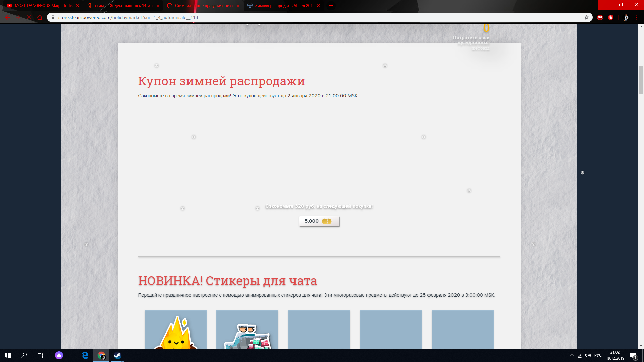
Task: Open the Chrome three-dot menu
Action: [x=637, y=17]
